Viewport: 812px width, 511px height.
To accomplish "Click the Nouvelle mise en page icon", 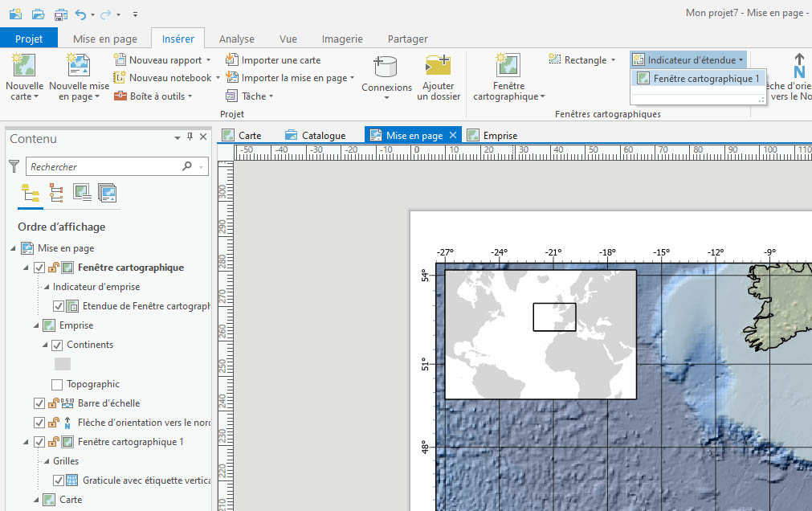I will coord(79,65).
